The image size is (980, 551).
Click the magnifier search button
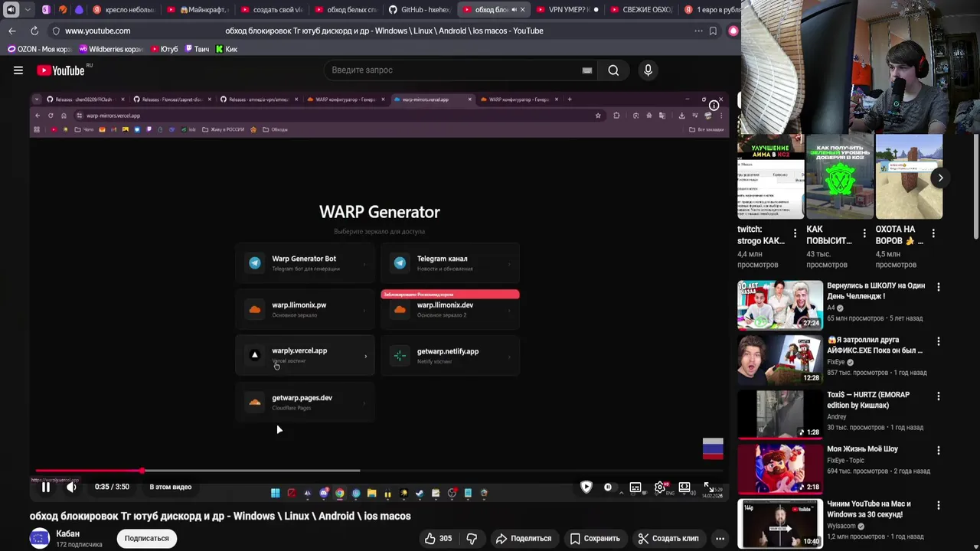[613, 70]
